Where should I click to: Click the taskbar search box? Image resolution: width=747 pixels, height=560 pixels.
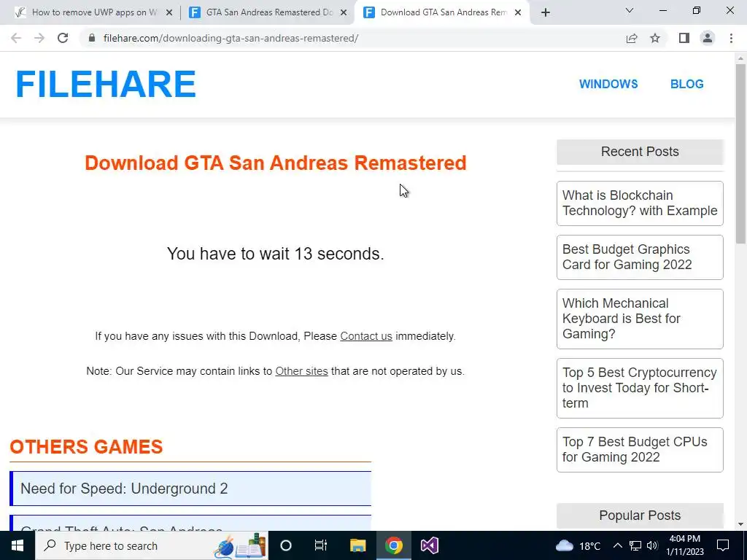[x=152, y=545]
